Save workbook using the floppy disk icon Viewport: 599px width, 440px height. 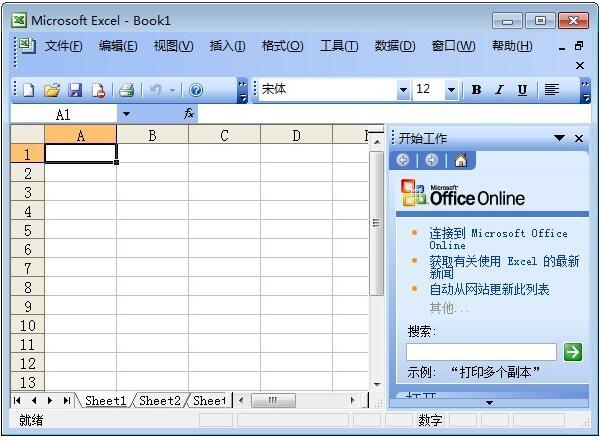coord(75,90)
